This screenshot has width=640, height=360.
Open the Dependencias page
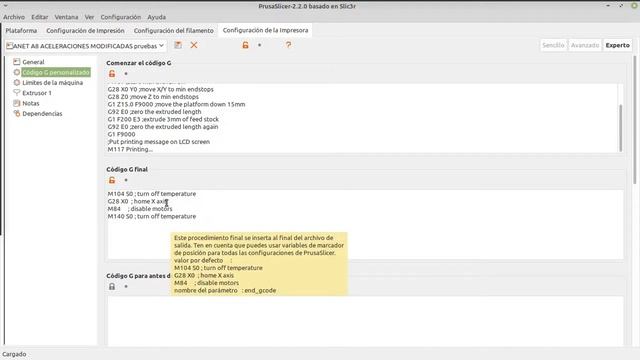click(x=42, y=113)
